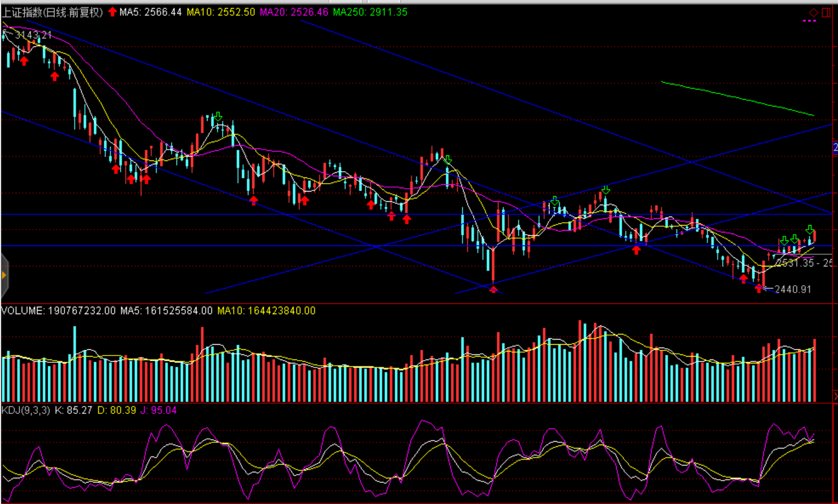Select the yellow MA10 legend label
The width and height of the screenshot is (838, 504).
pyautogui.click(x=221, y=12)
